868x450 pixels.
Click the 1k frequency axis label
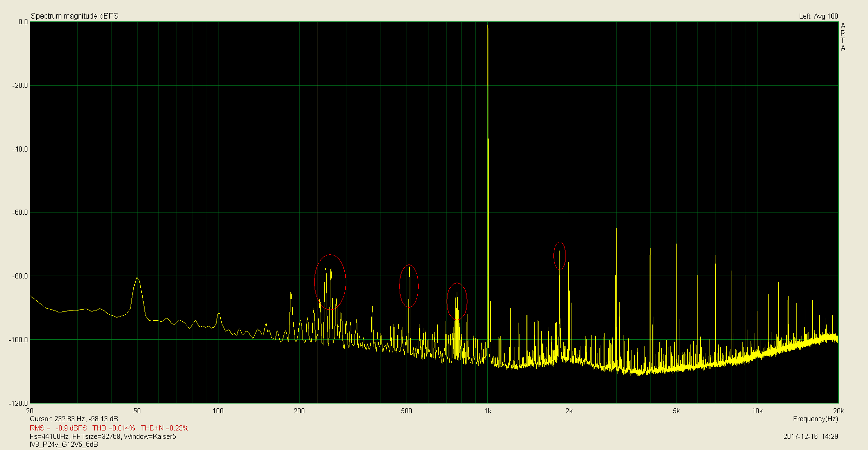487,411
